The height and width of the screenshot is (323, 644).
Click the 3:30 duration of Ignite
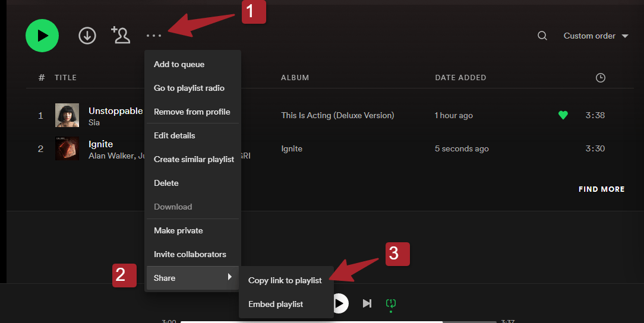[x=595, y=148]
